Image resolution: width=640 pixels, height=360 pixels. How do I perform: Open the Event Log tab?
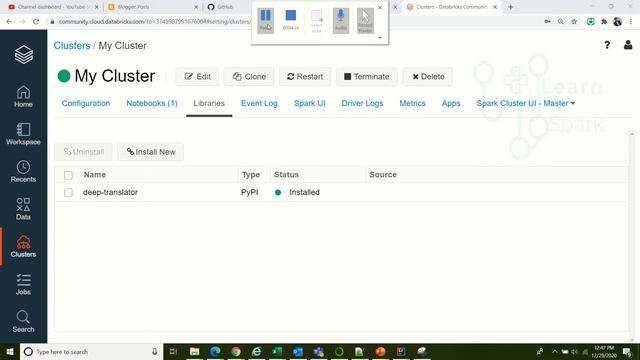click(259, 103)
